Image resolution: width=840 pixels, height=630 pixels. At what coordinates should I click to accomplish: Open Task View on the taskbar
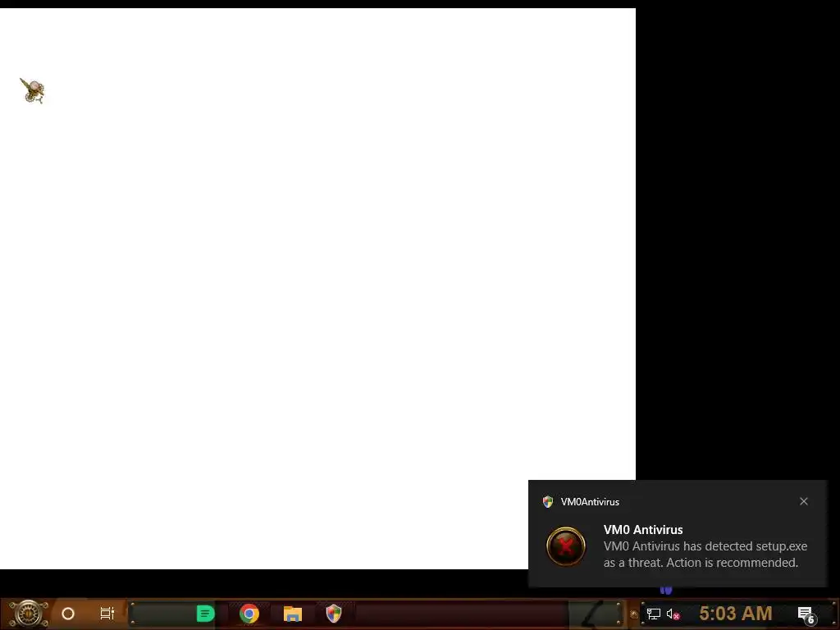point(107,614)
